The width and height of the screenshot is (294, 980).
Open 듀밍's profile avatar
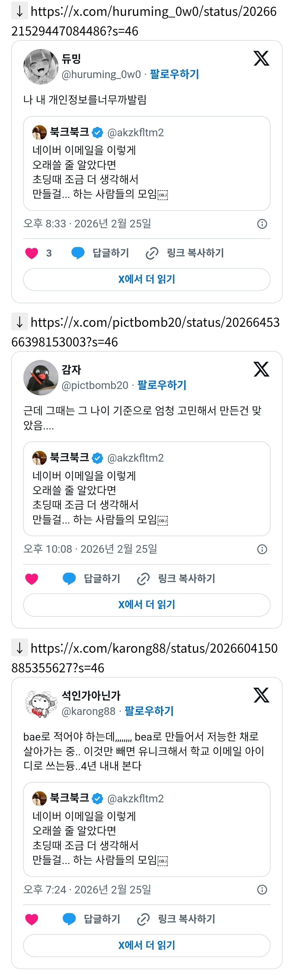pos(41,67)
